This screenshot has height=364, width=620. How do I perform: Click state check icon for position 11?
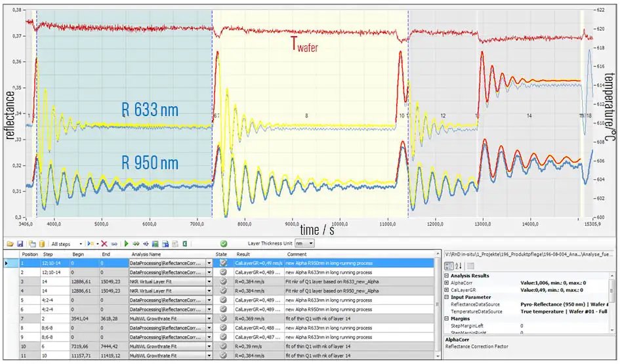pos(223,355)
